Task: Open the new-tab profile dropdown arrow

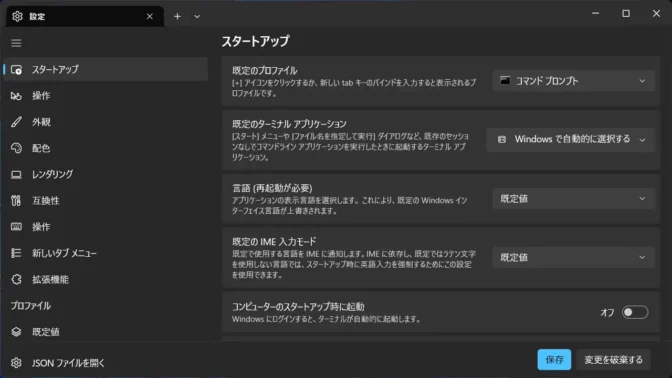Action: [x=197, y=16]
